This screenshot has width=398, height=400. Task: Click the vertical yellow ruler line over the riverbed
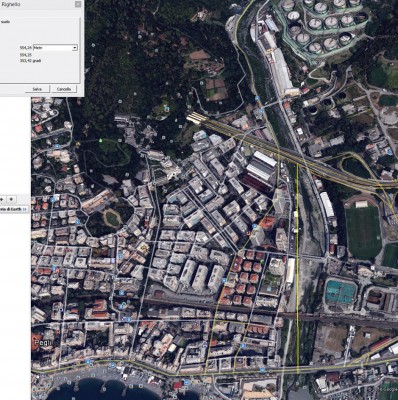pyautogui.click(x=297, y=268)
